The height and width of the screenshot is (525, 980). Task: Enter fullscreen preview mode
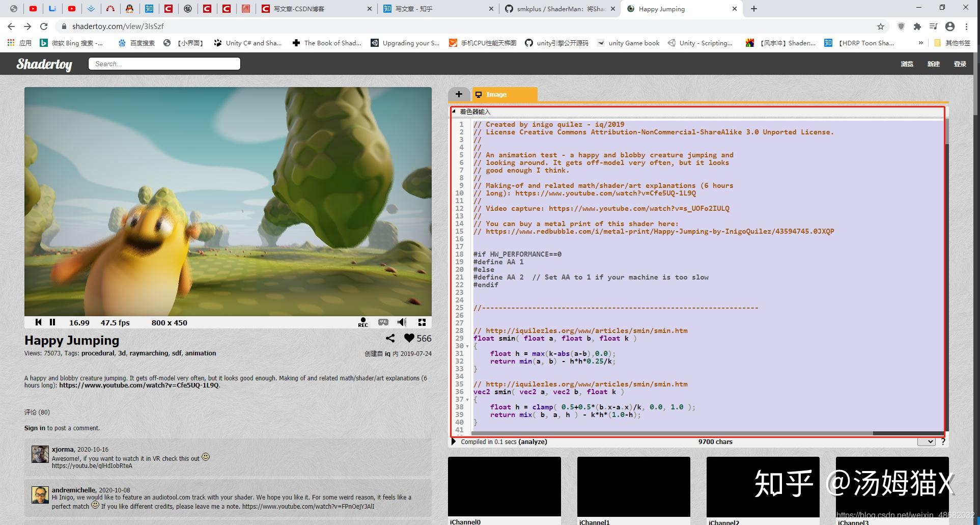point(422,322)
